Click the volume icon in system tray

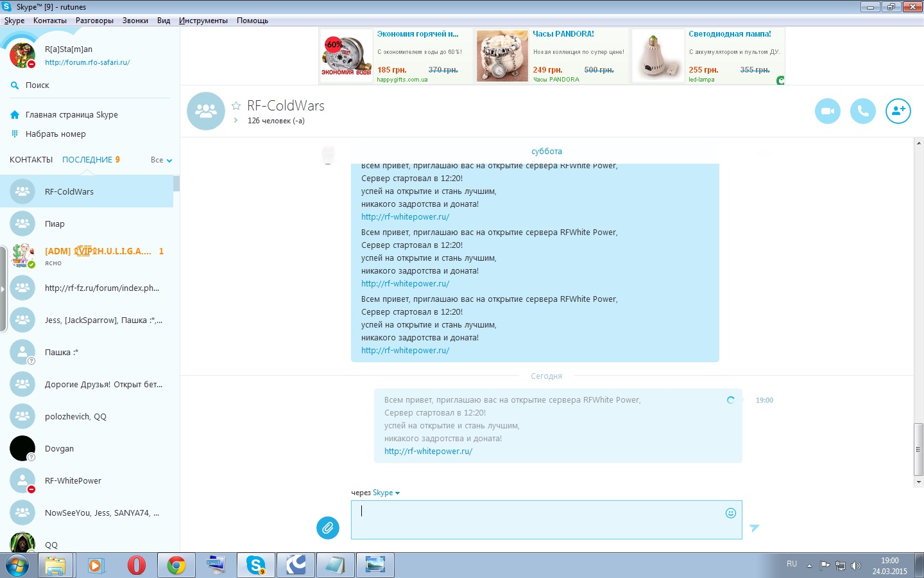pyautogui.click(x=855, y=566)
